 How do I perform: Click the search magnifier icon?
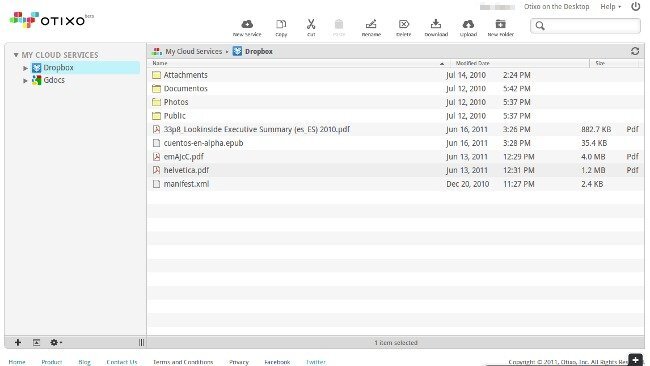click(x=540, y=26)
